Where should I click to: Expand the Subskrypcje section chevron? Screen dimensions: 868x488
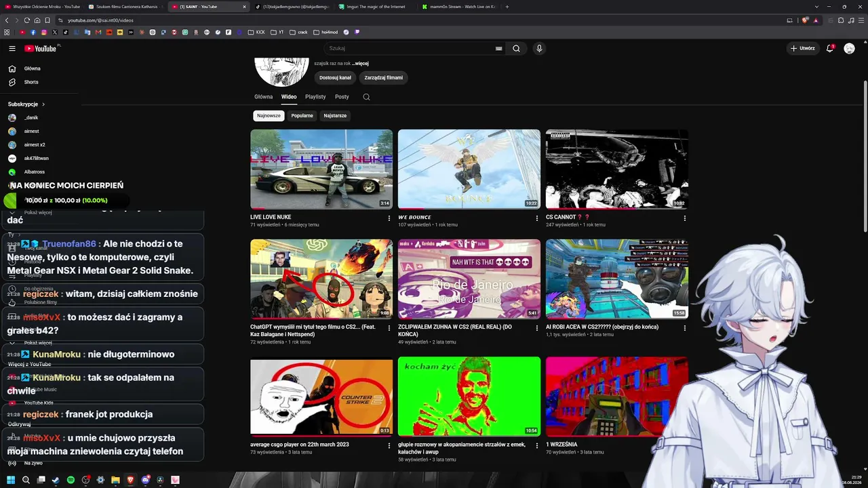(x=43, y=104)
